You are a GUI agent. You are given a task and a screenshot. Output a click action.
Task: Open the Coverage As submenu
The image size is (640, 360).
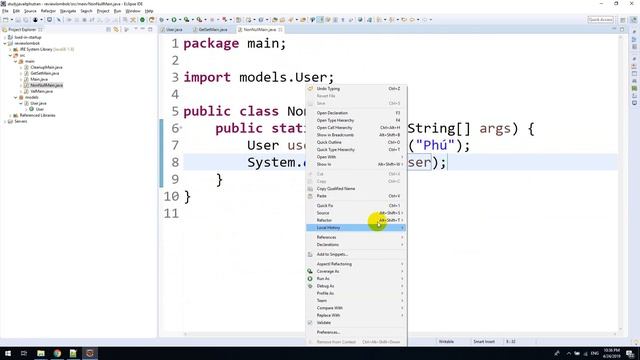click(356, 271)
